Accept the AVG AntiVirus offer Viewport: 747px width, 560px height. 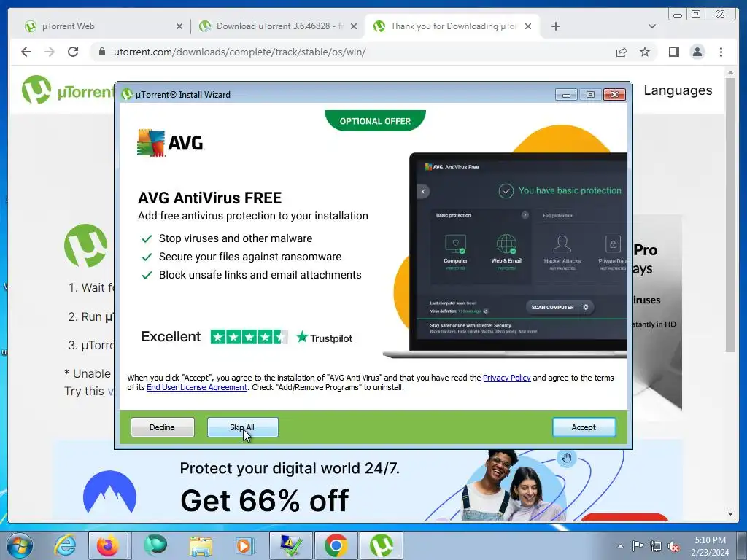click(584, 427)
